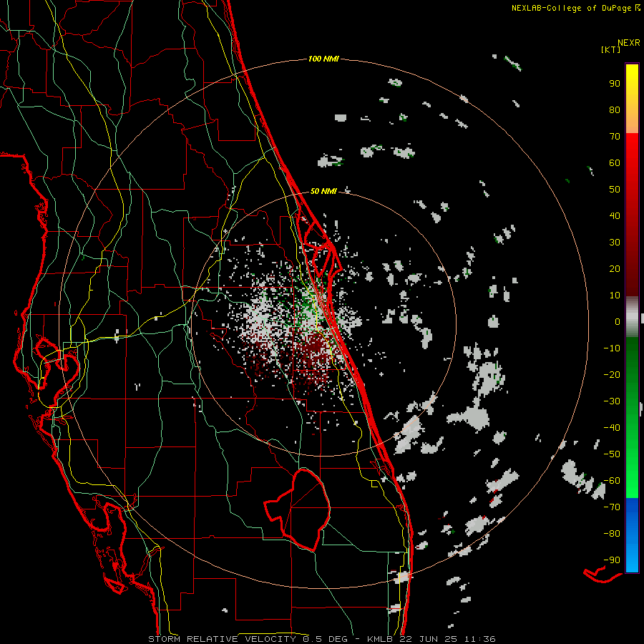This screenshot has height=644, width=644.
Task: Click the NEXR label above the color scale
Action: point(629,43)
